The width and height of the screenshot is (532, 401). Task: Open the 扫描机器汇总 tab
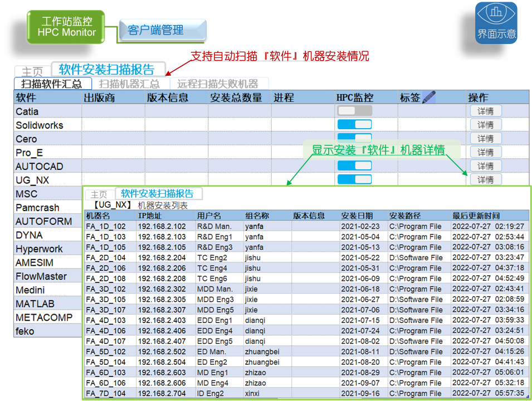click(129, 84)
